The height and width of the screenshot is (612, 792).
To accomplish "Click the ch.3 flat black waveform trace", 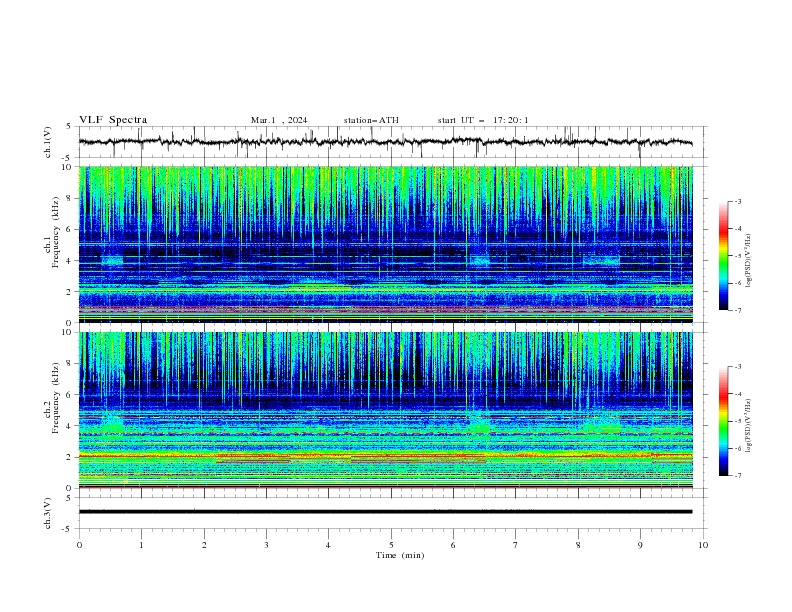I will point(386,512).
